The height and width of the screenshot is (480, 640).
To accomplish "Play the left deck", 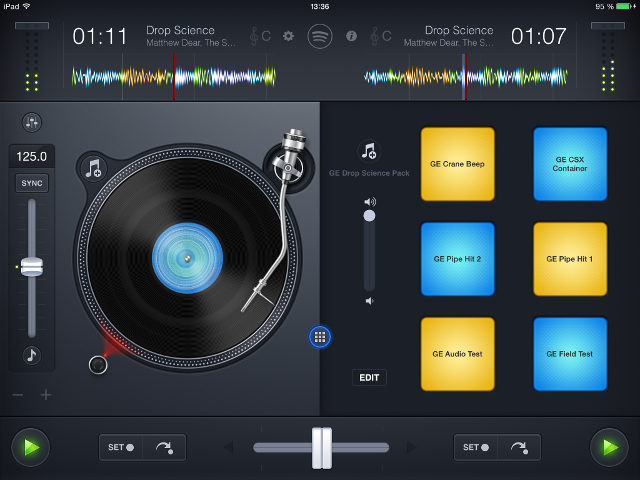I will [x=31, y=447].
